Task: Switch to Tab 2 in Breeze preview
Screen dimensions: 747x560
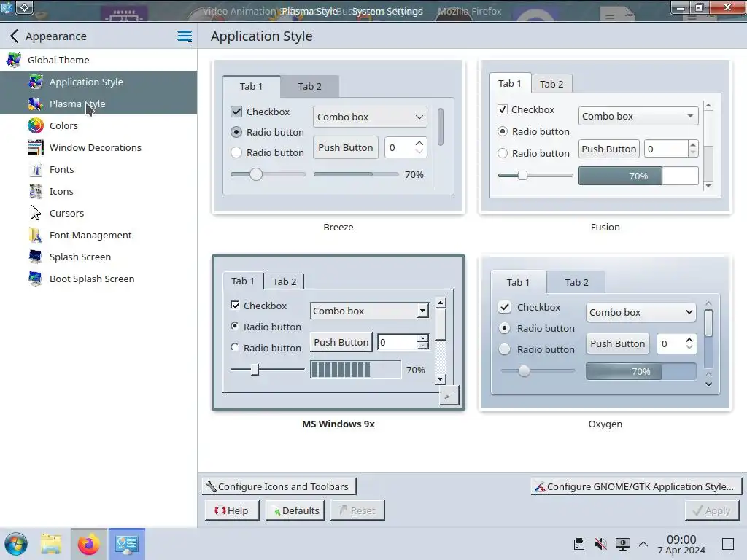Action: click(309, 86)
